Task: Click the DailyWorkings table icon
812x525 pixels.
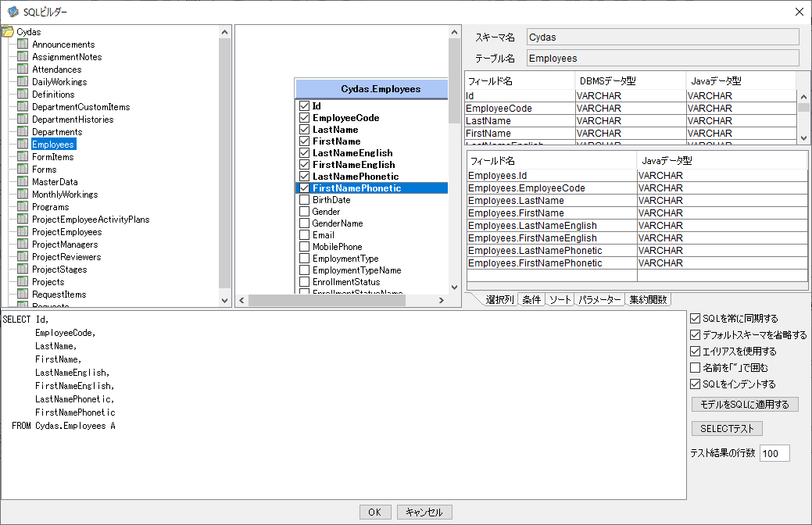Action: tap(23, 81)
